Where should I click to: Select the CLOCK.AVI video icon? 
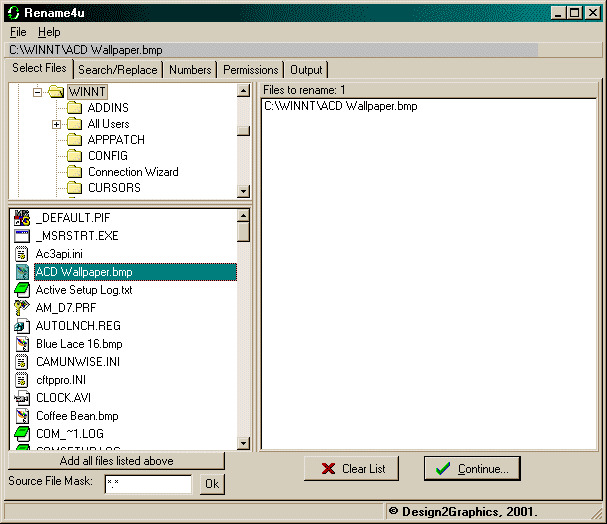coord(22,398)
